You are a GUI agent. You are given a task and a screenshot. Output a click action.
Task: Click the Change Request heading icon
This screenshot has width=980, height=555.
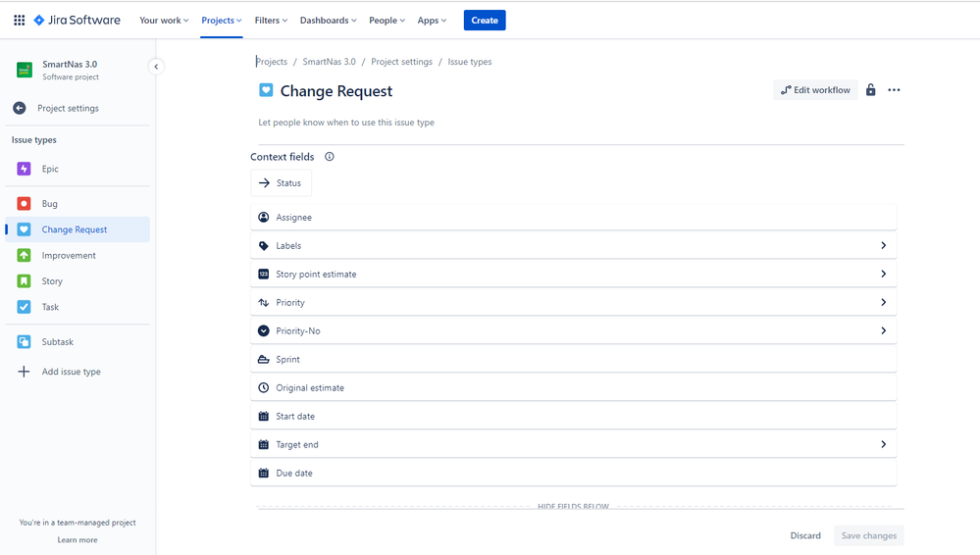click(x=266, y=90)
